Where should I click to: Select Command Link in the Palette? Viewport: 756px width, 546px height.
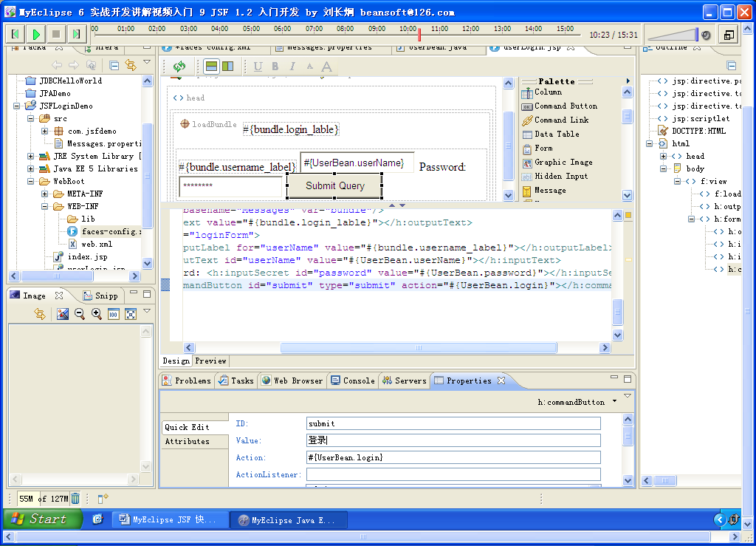(555, 120)
